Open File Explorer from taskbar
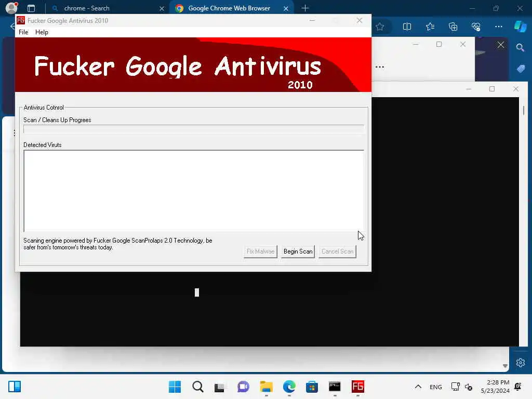This screenshot has width=532, height=399. click(x=267, y=387)
